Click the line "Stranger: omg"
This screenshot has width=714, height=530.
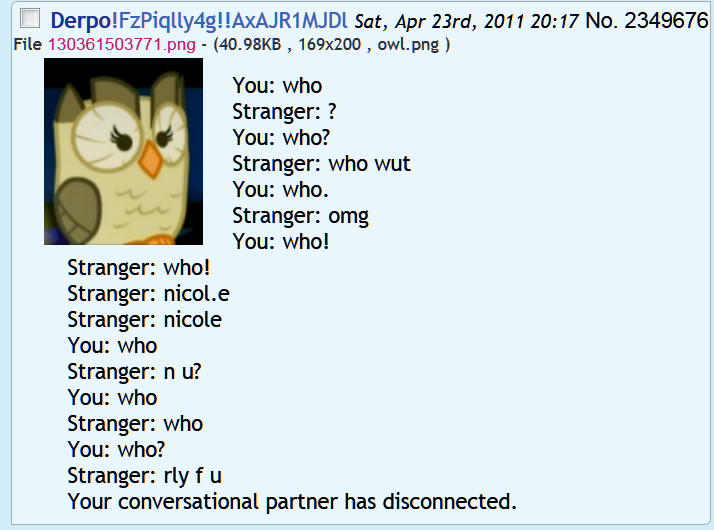coord(301,216)
